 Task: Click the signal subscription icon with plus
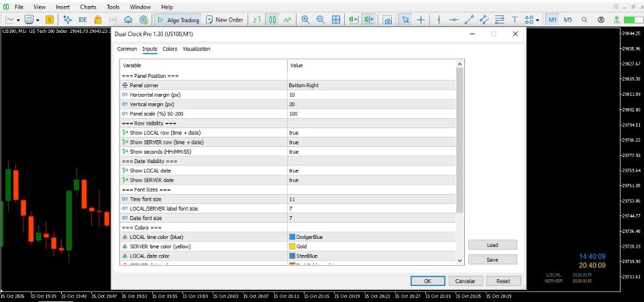click(144, 19)
